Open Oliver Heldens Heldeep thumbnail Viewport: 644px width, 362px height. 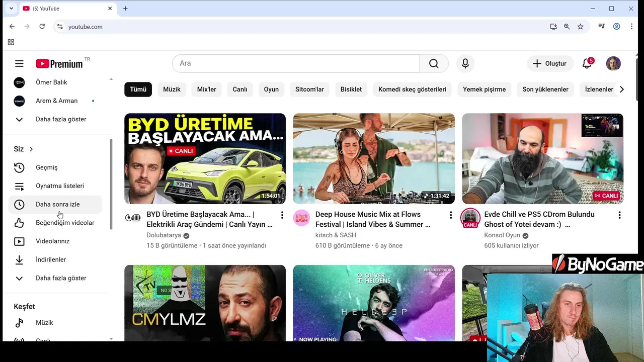(374, 303)
